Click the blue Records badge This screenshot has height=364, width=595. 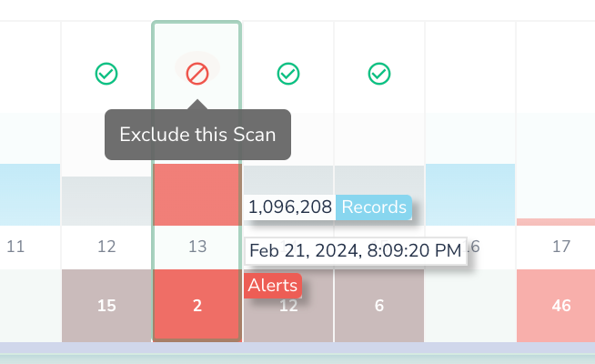(374, 207)
